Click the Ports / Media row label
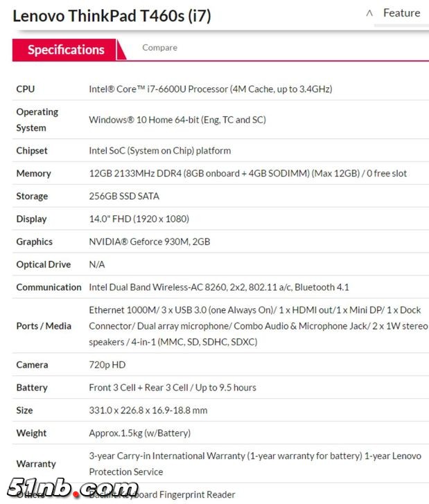 (44, 326)
